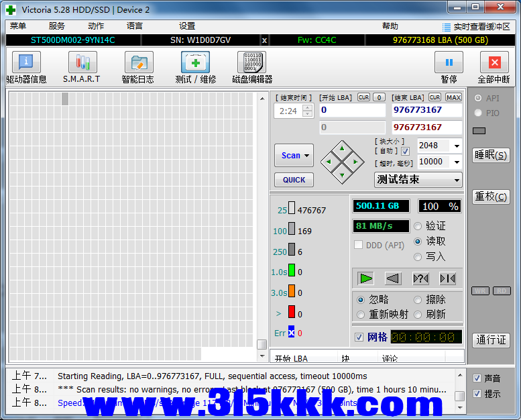Click the start LBA input field
Screen dimensions: 521x420
[x=352, y=110]
